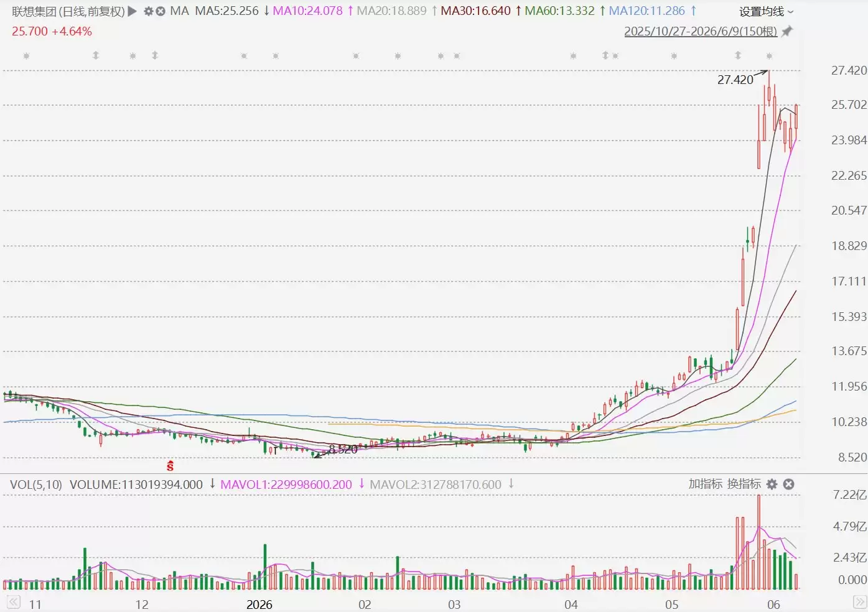Close the MA indicator with its X icon
Viewport: 868px width, 612px height.
160,11
